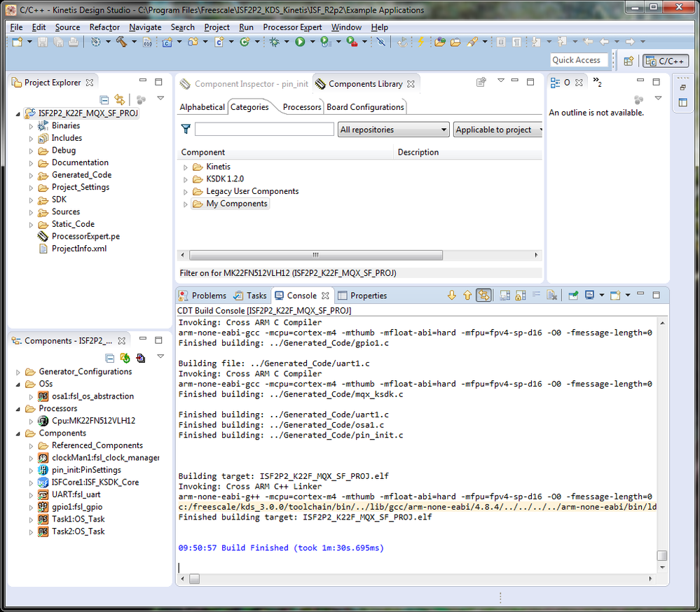Open the All repositories dropdown
The height and width of the screenshot is (612, 700).
[393, 130]
